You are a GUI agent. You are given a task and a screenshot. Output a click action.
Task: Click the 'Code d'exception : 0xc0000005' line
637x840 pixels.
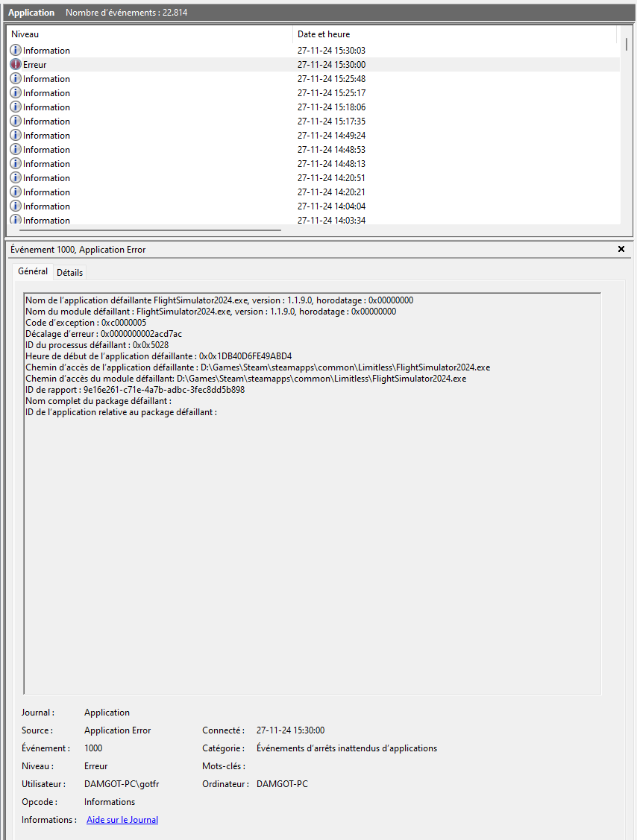pyautogui.click(x=86, y=323)
